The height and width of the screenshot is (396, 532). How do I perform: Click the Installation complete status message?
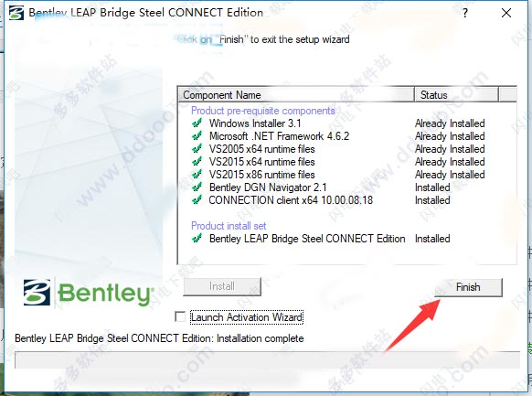(x=159, y=338)
